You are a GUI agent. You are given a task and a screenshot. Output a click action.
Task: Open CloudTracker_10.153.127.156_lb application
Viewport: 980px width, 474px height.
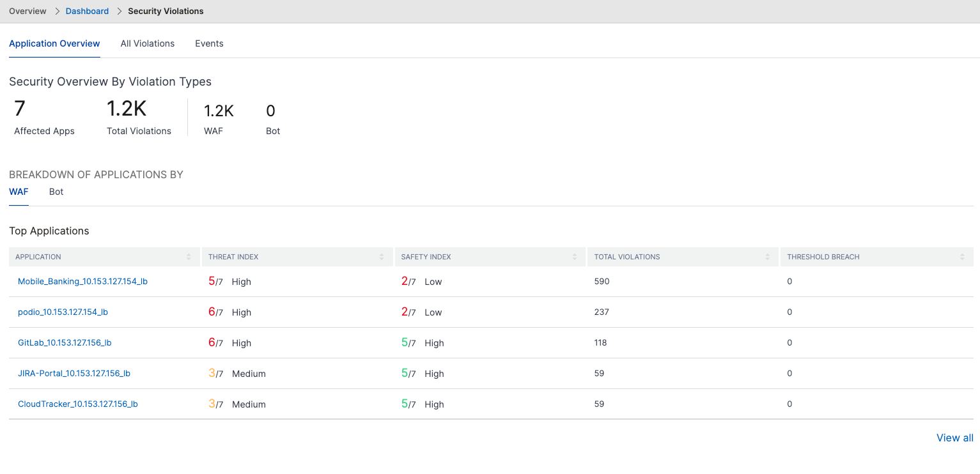point(78,404)
